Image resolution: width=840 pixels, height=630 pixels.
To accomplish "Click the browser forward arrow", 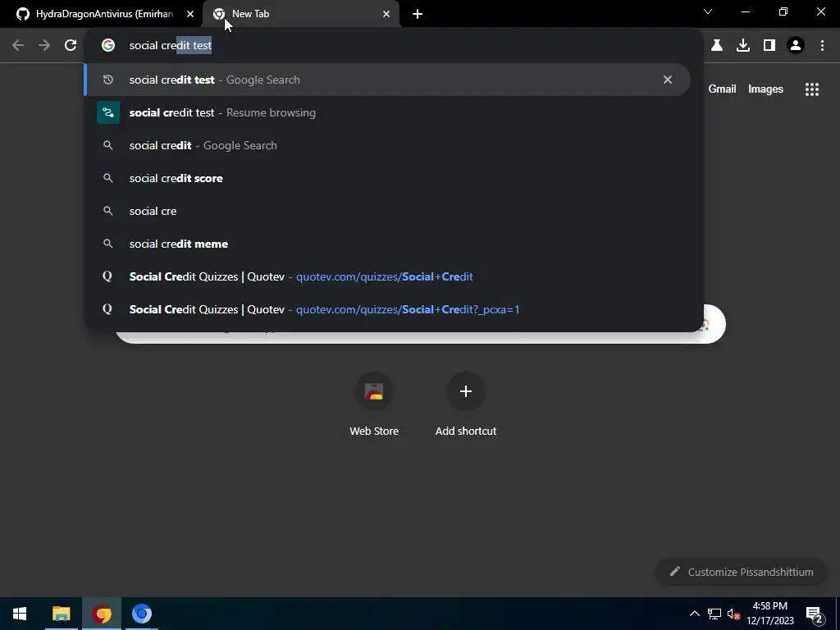I will tap(44, 46).
